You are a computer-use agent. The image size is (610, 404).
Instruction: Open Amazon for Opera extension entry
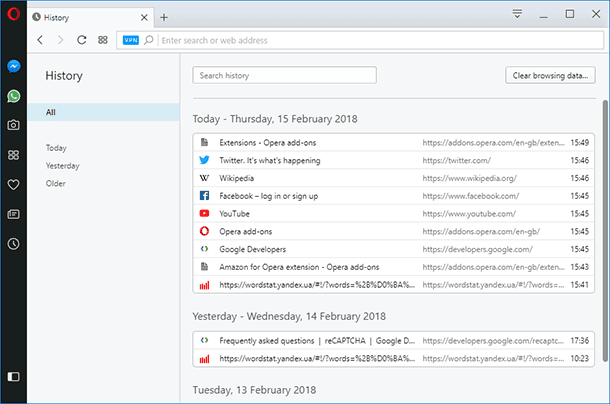click(x=393, y=267)
